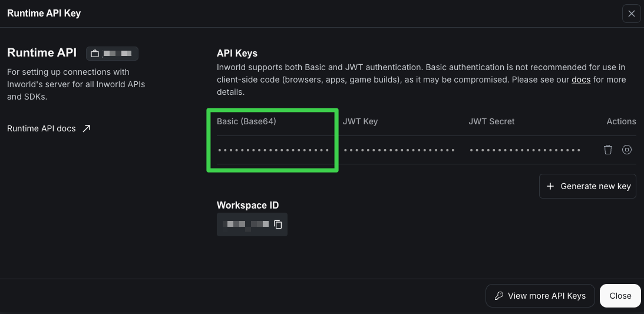This screenshot has height=314, width=644.
Task: Click the plus icon on Generate new key
Action: 550,186
